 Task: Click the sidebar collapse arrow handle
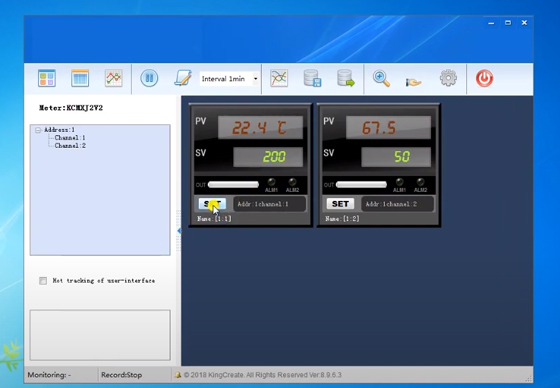point(179,231)
